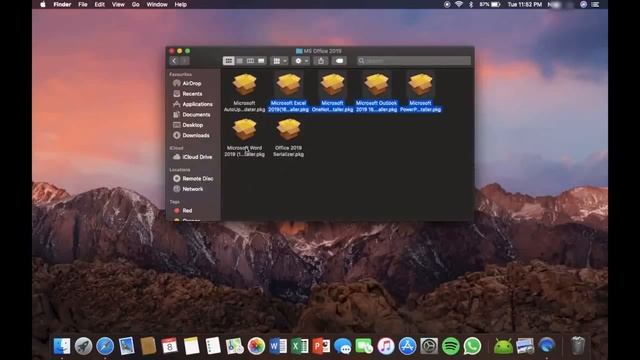This screenshot has width=640, height=360.
Task: Open Recents in the Finder sidebar
Action: coord(193,94)
